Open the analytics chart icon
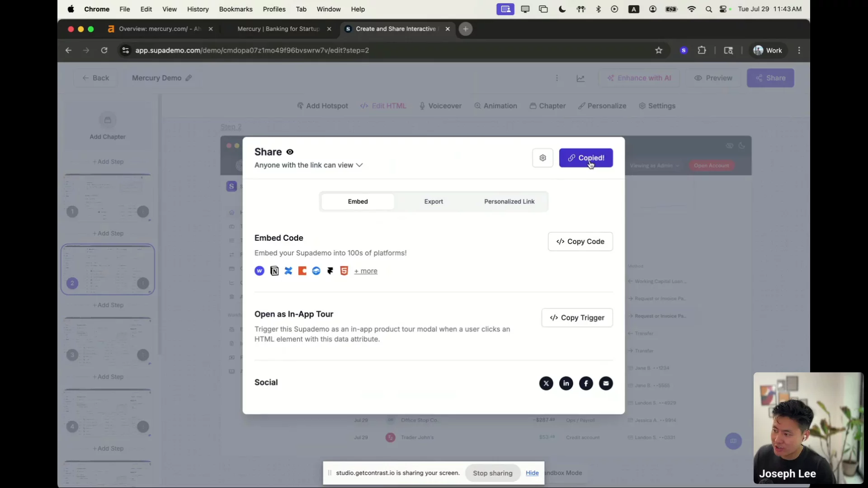The image size is (868, 488). point(580,78)
